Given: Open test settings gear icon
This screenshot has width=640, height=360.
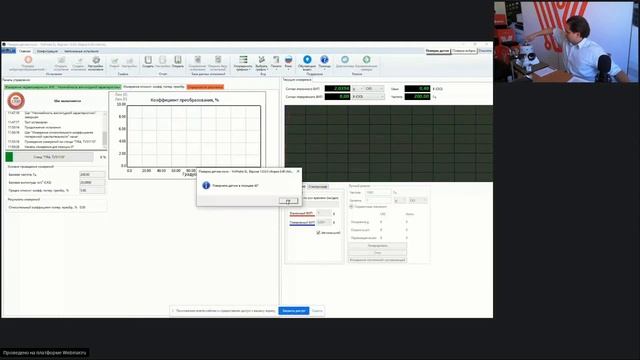Looking at the screenshot, I should coord(96,60).
